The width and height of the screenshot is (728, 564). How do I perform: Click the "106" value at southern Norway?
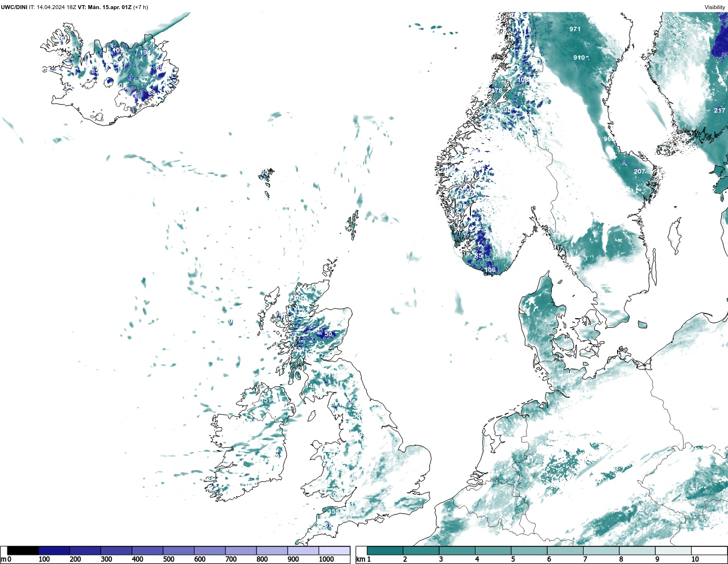click(490, 270)
